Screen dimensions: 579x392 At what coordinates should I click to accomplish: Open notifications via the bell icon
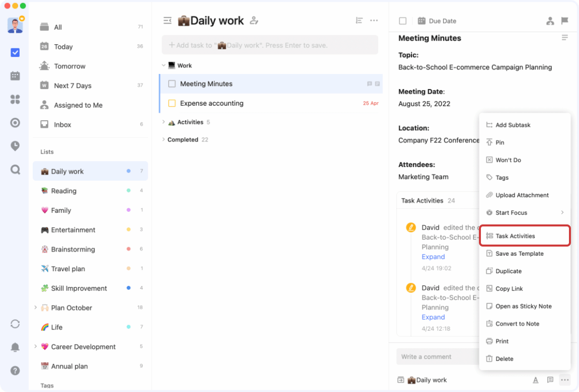coord(15,347)
